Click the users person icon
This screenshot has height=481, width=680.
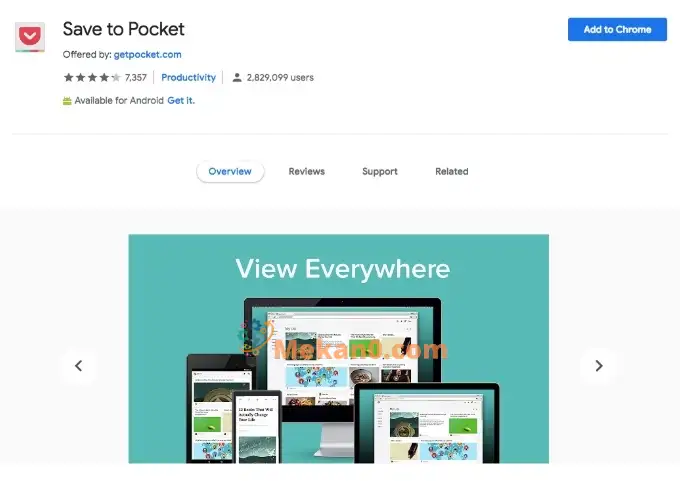(237, 78)
